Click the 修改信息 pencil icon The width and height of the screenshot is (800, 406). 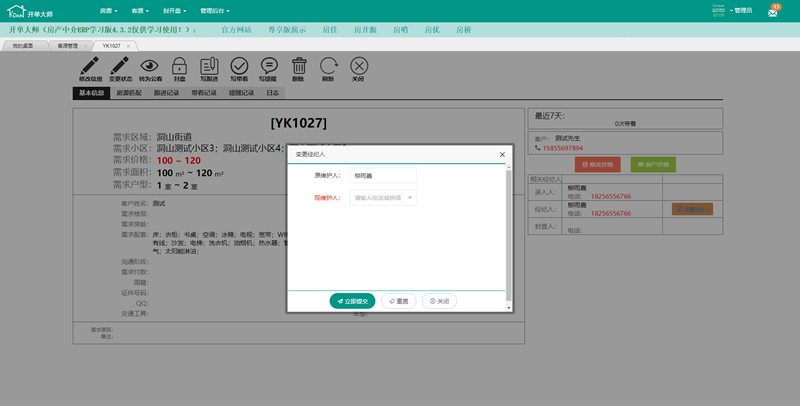coord(90,66)
